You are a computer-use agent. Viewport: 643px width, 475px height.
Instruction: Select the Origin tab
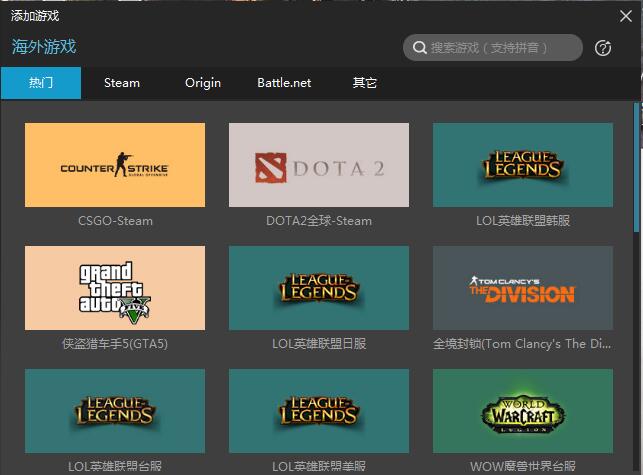tap(203, 83)
